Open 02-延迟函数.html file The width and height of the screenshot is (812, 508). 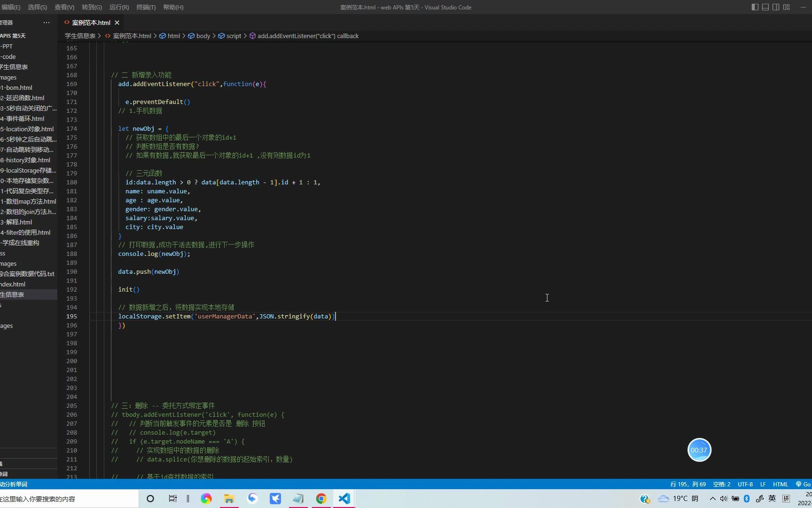[22, 98]
